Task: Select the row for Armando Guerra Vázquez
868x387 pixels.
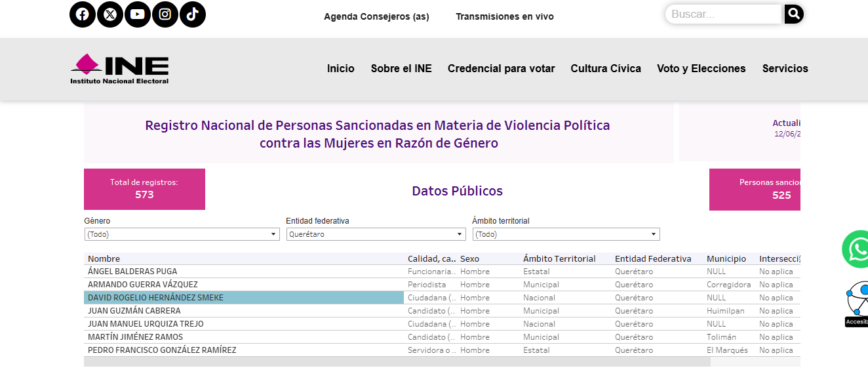Action: coord(142,285)
